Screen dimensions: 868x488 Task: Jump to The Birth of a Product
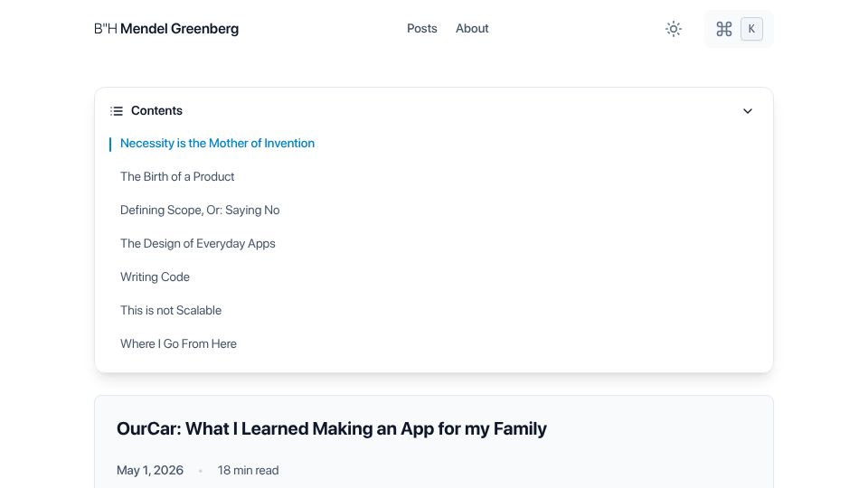[x=177, y=176]
